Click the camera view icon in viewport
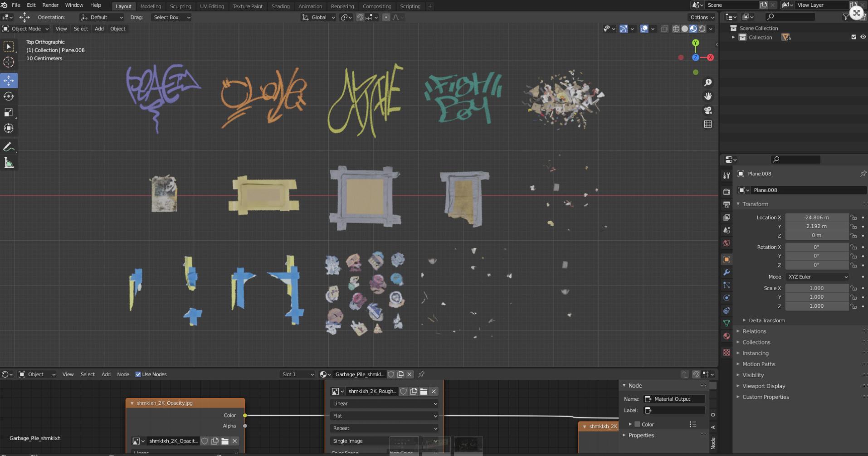The width and height of the screenshot is (868, 456). 707,111
